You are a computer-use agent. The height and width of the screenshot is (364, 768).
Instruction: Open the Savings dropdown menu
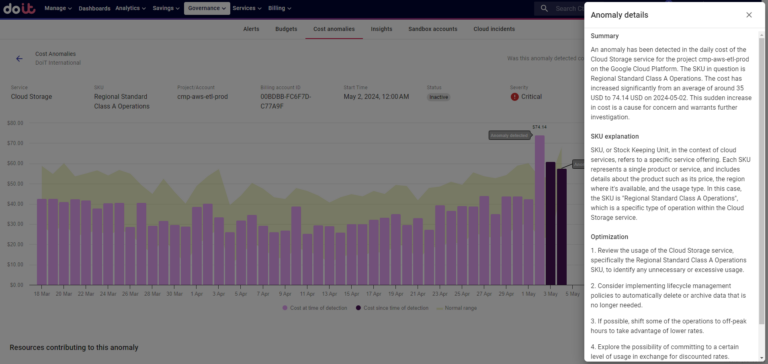(166, 8)
